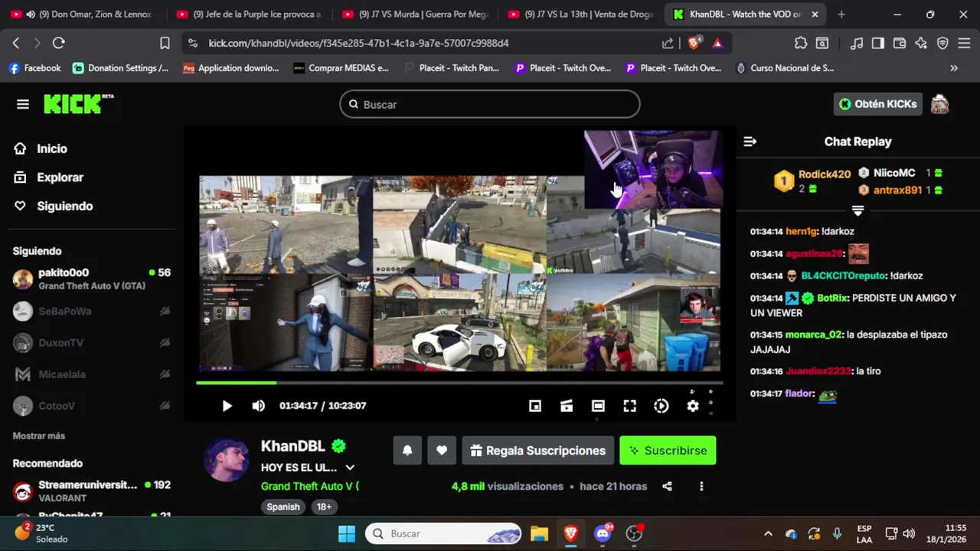The height and width of the screenshot is (551, 980).
Task: Create a clip with the clapperboard icon
Action: tap(567, 406)
